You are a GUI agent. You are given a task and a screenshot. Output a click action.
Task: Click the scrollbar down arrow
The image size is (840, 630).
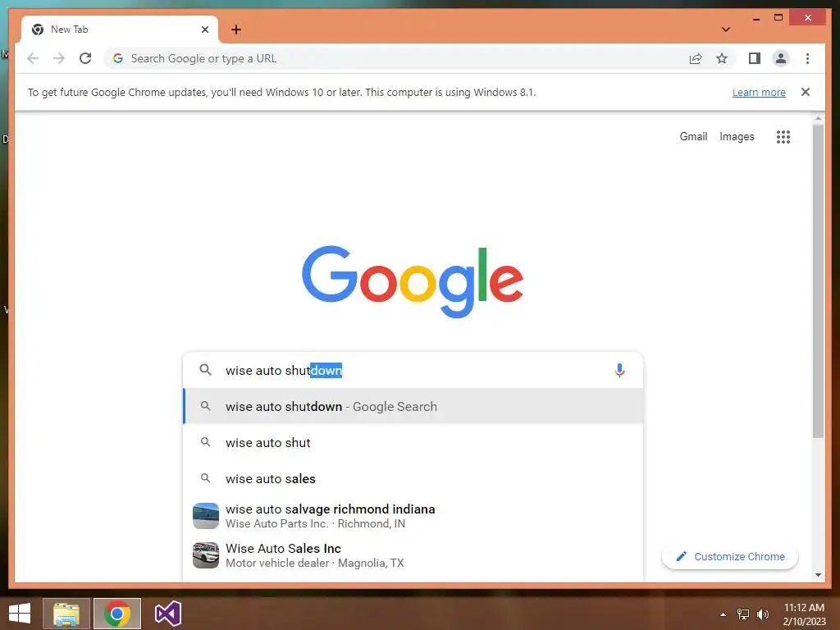coord(818,575)
